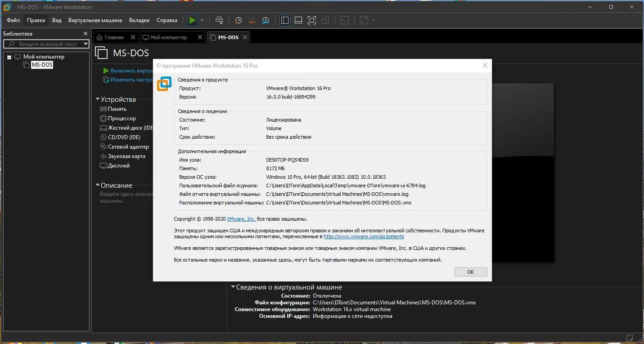
Task: Click the take snapshot toolbar icon
Action: point(239,20)
